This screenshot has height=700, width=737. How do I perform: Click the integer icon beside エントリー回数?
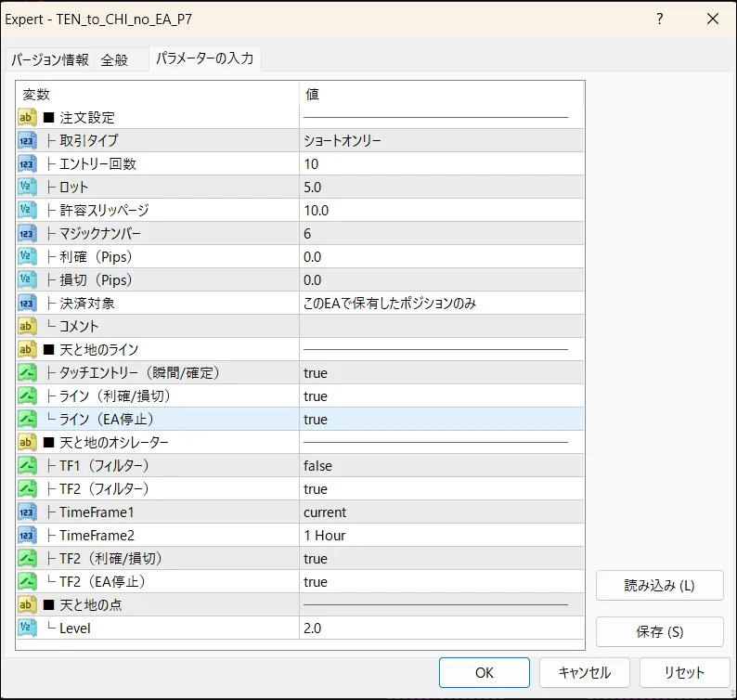tap(27, 163)
